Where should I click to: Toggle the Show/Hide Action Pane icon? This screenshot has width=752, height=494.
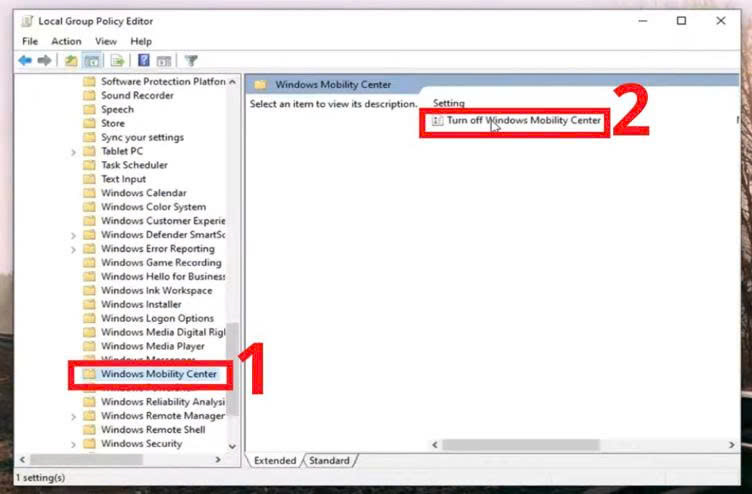point(163,61)
